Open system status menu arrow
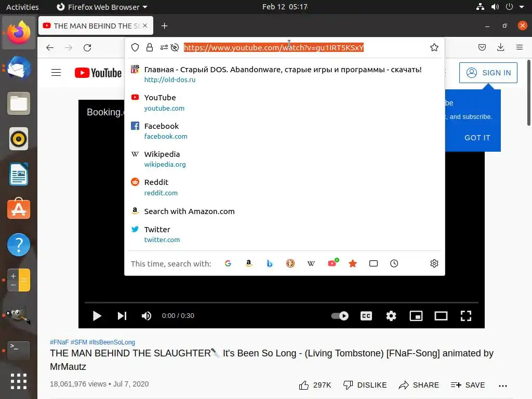 pos(522,7)
